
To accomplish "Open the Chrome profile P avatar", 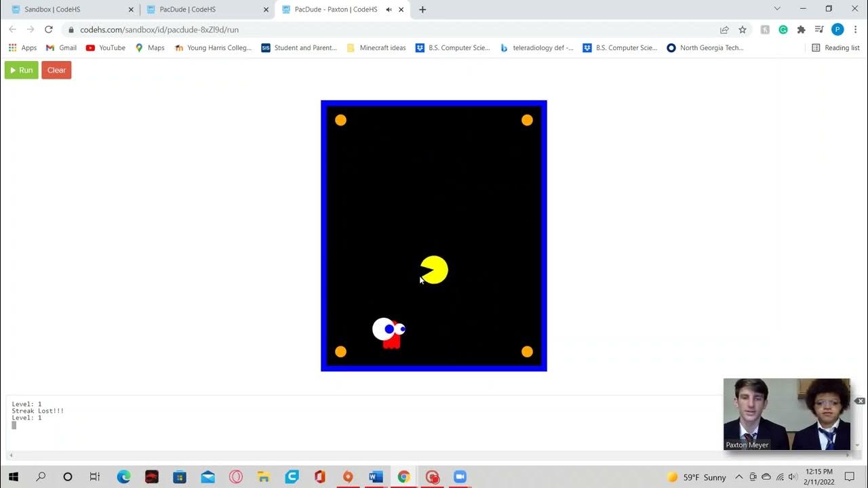I will click(837, 30).
